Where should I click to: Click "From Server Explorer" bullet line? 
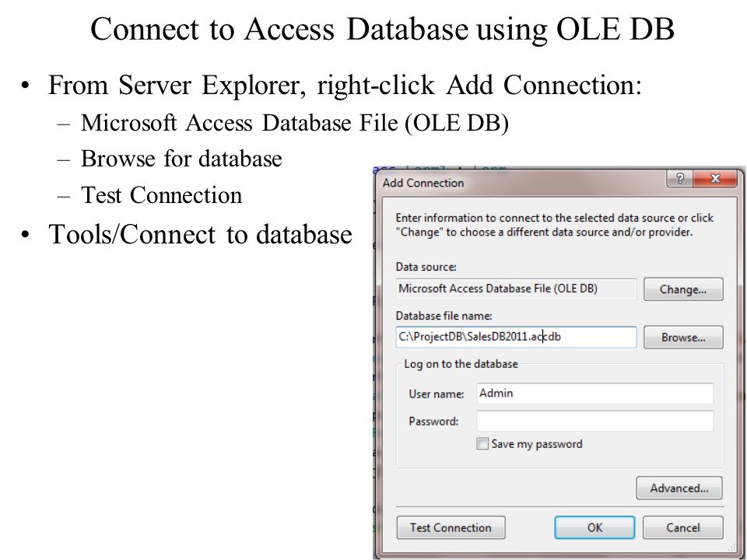[x=345, y=86]
